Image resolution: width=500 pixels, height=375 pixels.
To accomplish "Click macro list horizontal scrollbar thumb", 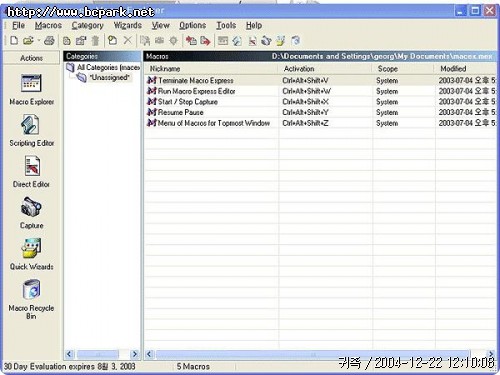I will pyautogui.click(x=313, y=354).
